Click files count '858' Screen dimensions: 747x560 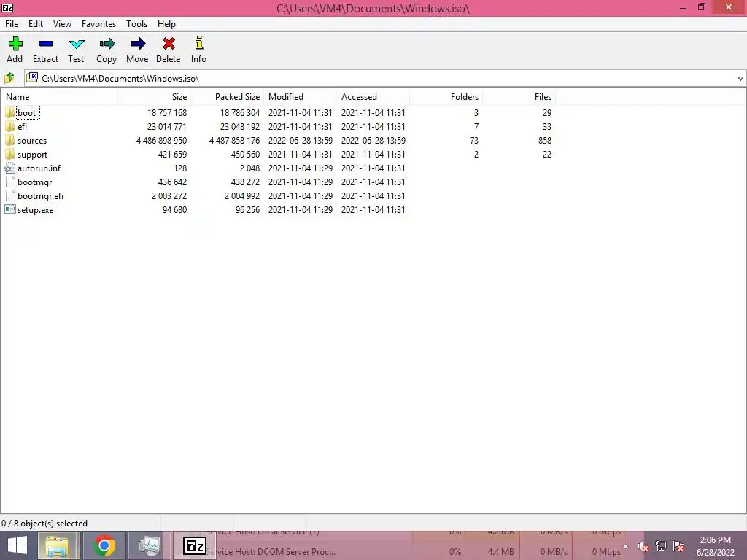tap(544, 141)
